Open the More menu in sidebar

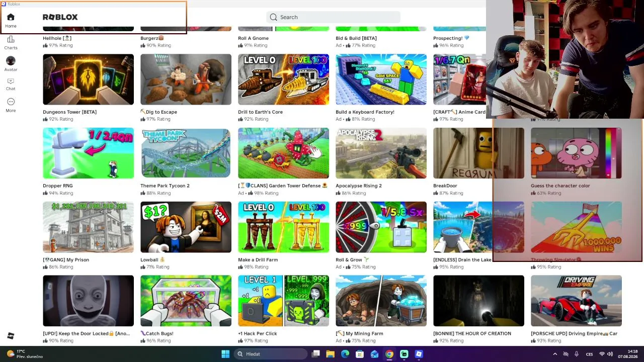pyautogui.click(x=11, y=105)
